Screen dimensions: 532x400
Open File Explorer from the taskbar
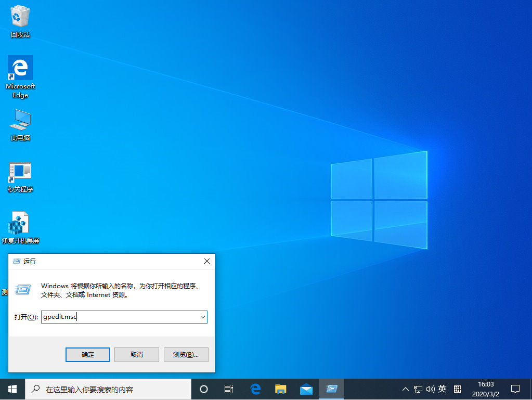click(x=280, y=389)
